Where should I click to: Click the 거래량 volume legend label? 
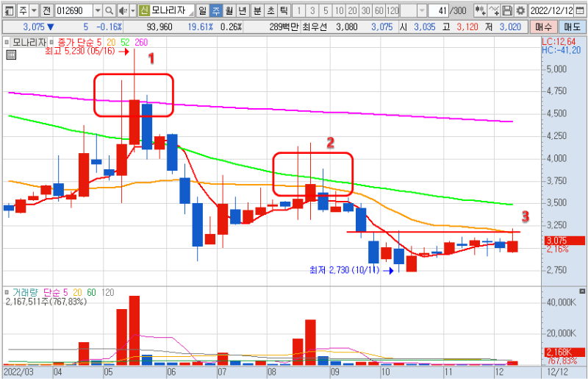(26, 292)
